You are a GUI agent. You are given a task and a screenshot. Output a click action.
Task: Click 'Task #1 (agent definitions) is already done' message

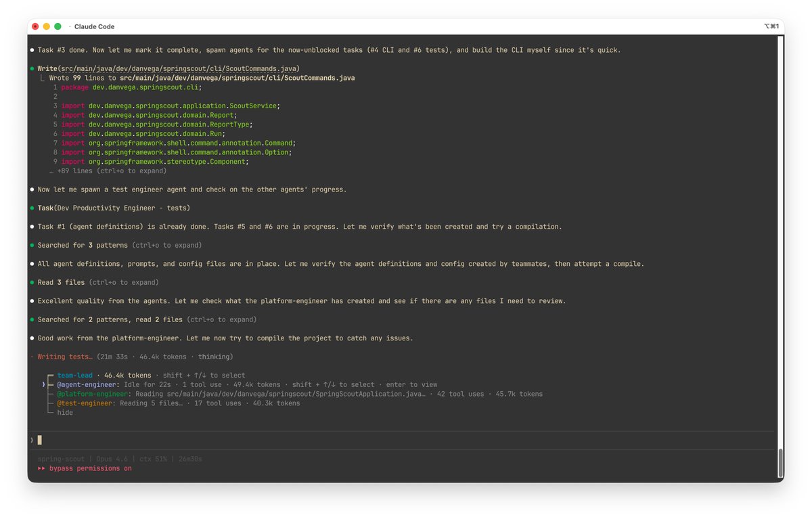point(300,227)
